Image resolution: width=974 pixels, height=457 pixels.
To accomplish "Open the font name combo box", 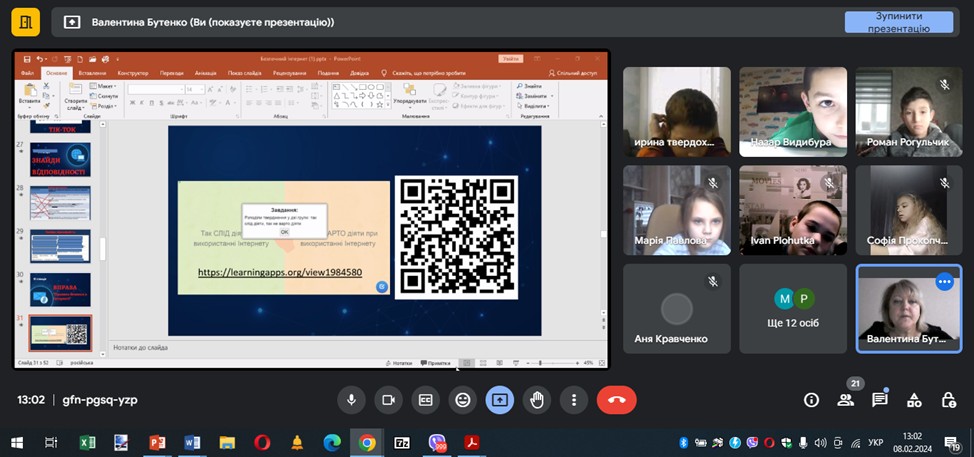I will tap(156, 89).
